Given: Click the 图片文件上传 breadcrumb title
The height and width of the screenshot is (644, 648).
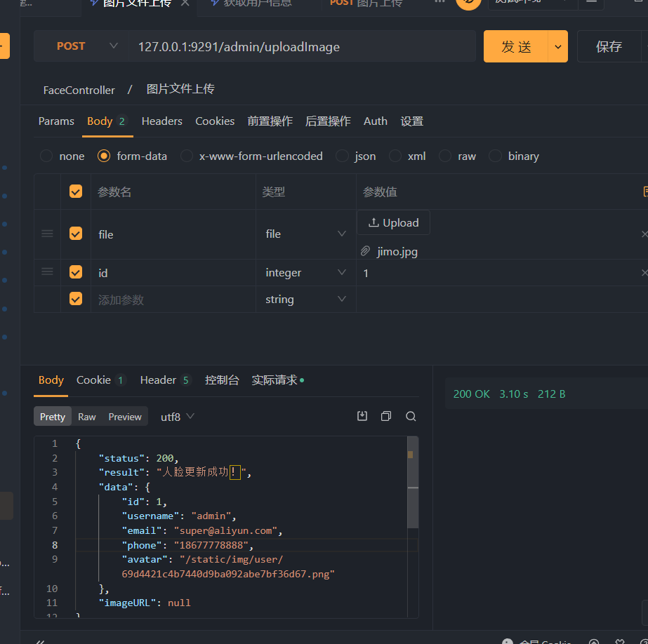Looking at the screenshot, I should click(180, 89).
